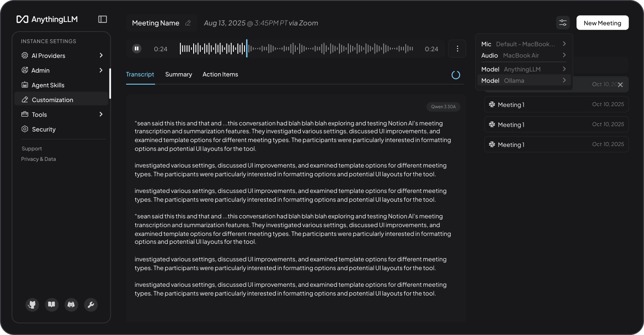Open the Security settings page
This screenshot has height=335, width=644.
pyautogui.click(x=61, y=129)
